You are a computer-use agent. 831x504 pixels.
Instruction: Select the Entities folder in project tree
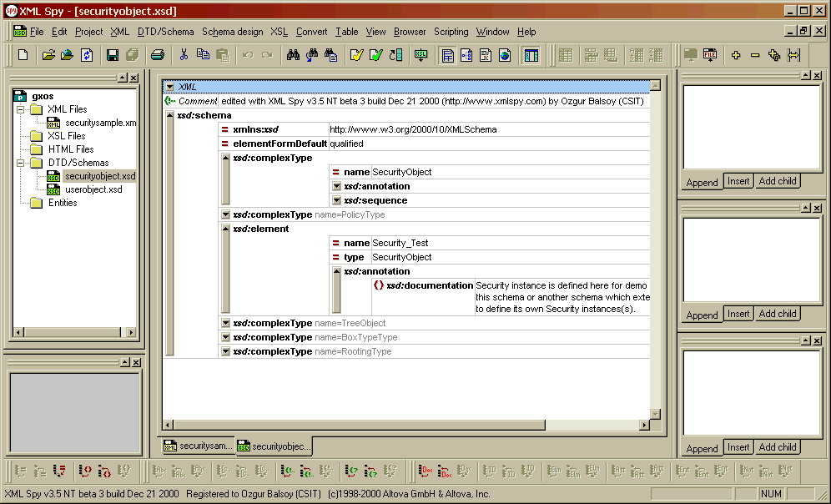click(x=63, y=203)
